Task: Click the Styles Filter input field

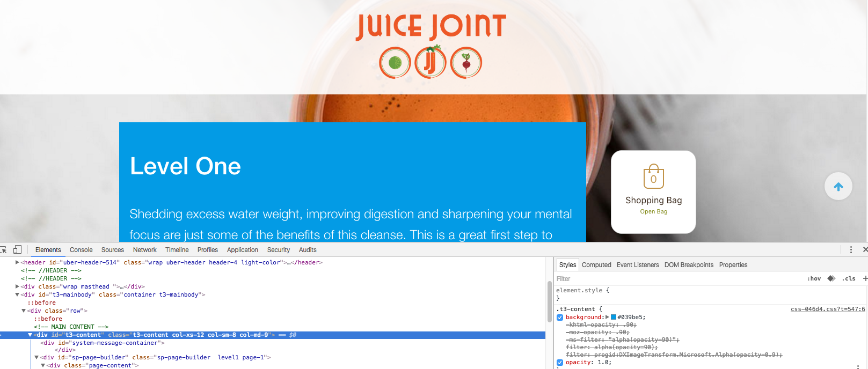Action: pyautogui.click(x=679, y=278)
